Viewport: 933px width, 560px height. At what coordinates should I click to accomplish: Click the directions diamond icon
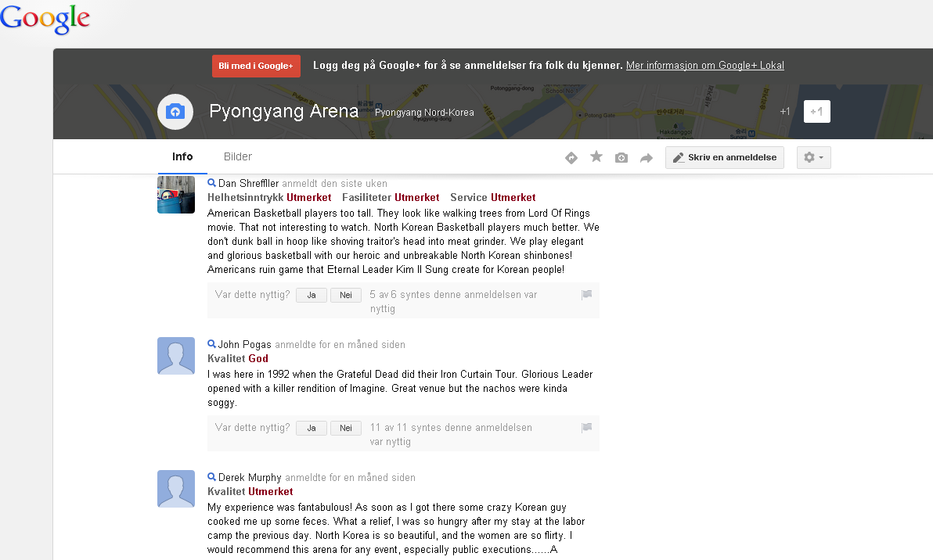click(571, 157)
